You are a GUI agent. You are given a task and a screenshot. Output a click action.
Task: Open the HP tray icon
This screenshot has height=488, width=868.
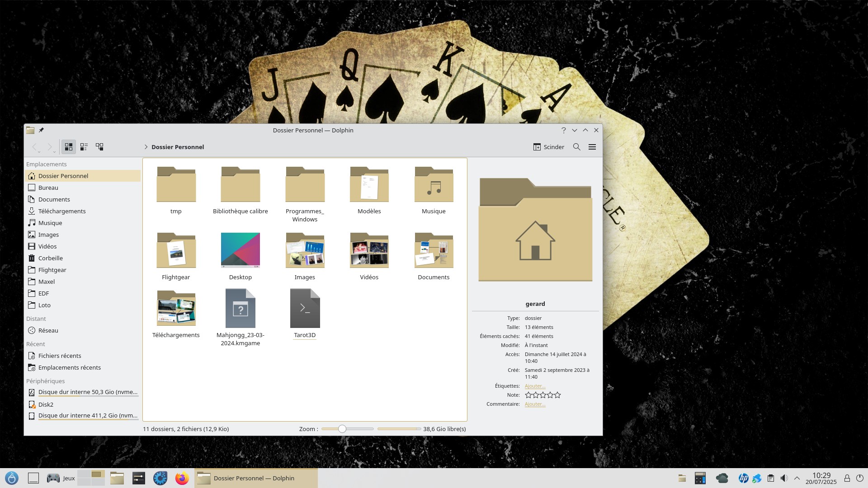[x=743, y=478]
